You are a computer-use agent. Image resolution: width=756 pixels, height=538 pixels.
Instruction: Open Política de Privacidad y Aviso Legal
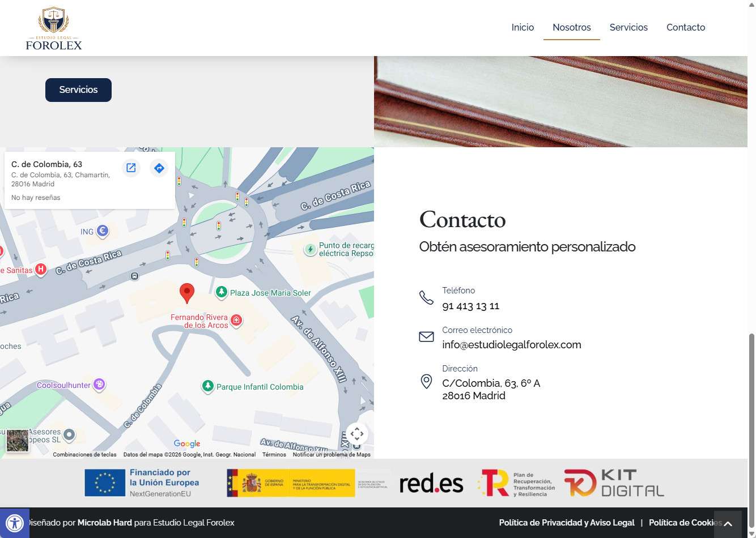click(x=566, y=523)
